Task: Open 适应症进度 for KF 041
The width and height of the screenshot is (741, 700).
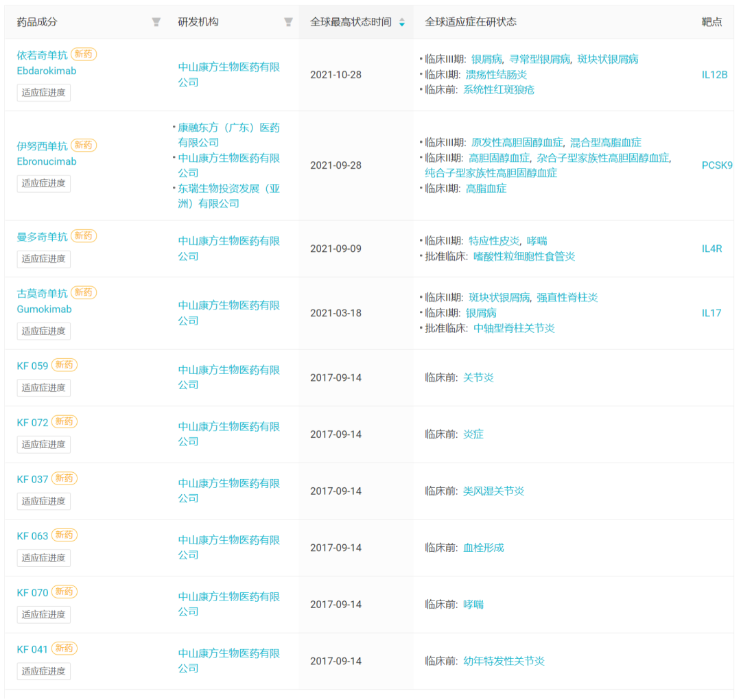Action: coord(43,672)
